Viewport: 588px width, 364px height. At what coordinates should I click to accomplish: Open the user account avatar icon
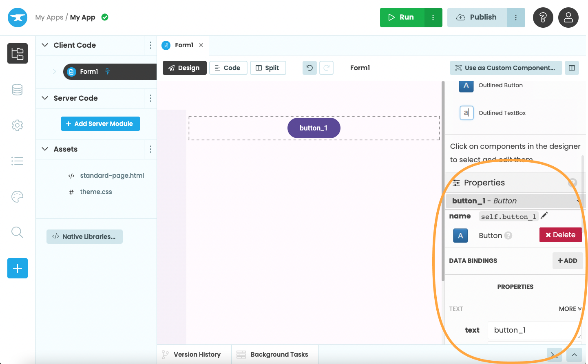coord(568,18)
